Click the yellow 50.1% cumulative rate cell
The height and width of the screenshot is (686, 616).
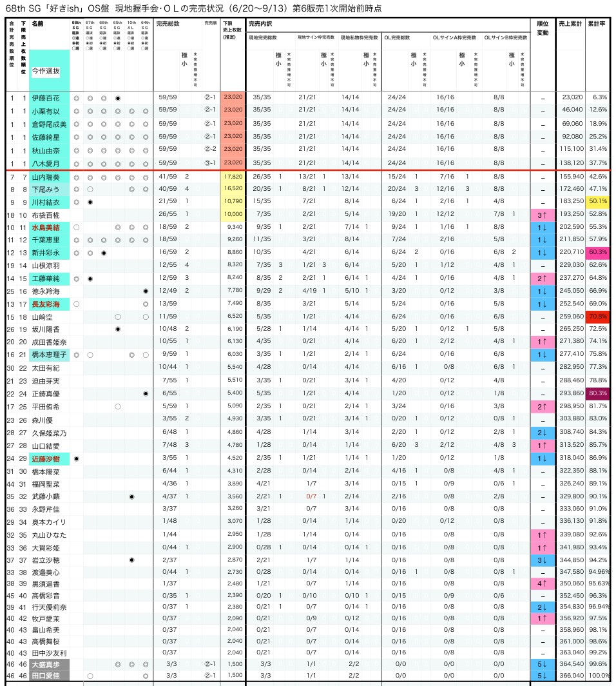[x=598, y=201]
